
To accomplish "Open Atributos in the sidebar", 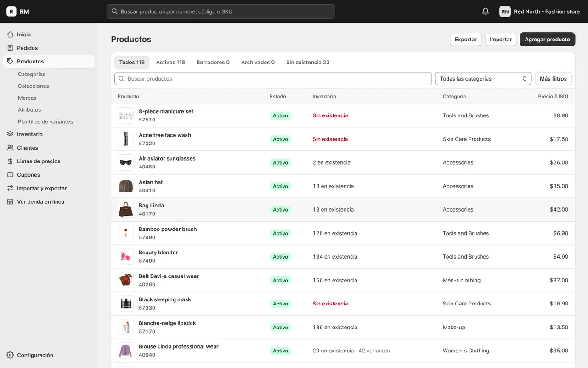I will [x=29, y=110].
